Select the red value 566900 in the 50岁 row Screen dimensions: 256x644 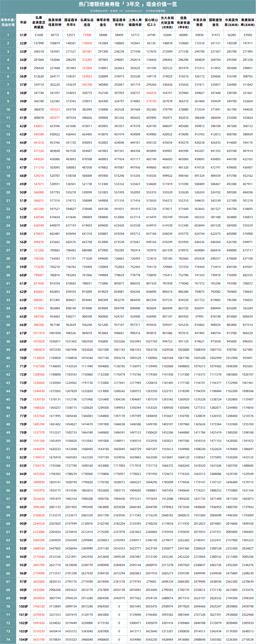point(39,192)
